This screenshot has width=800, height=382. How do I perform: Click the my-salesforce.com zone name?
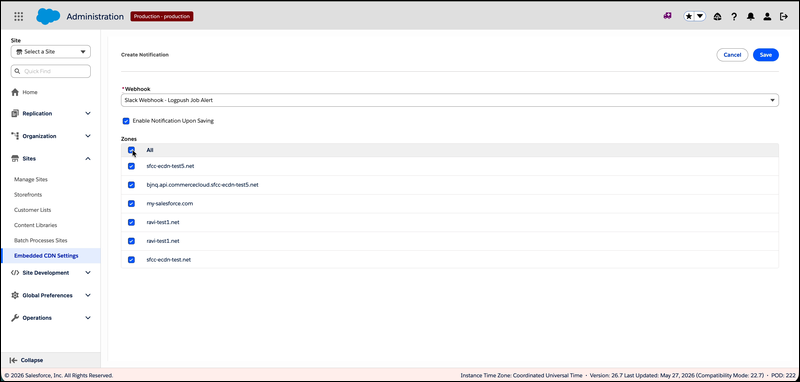(x=169, y=203)
